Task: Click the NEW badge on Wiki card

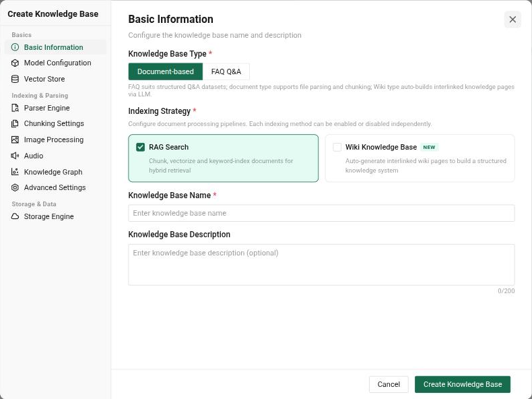Action: (x=429, y=147)
